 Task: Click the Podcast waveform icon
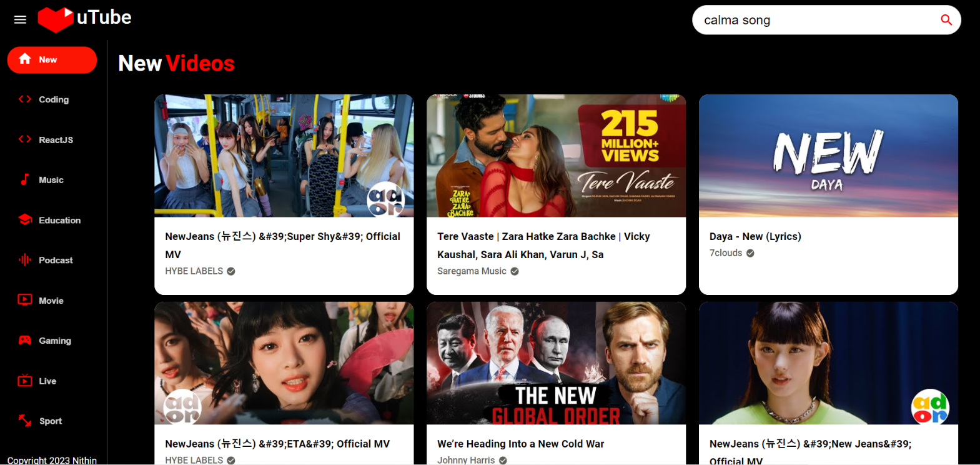[25, 259]
